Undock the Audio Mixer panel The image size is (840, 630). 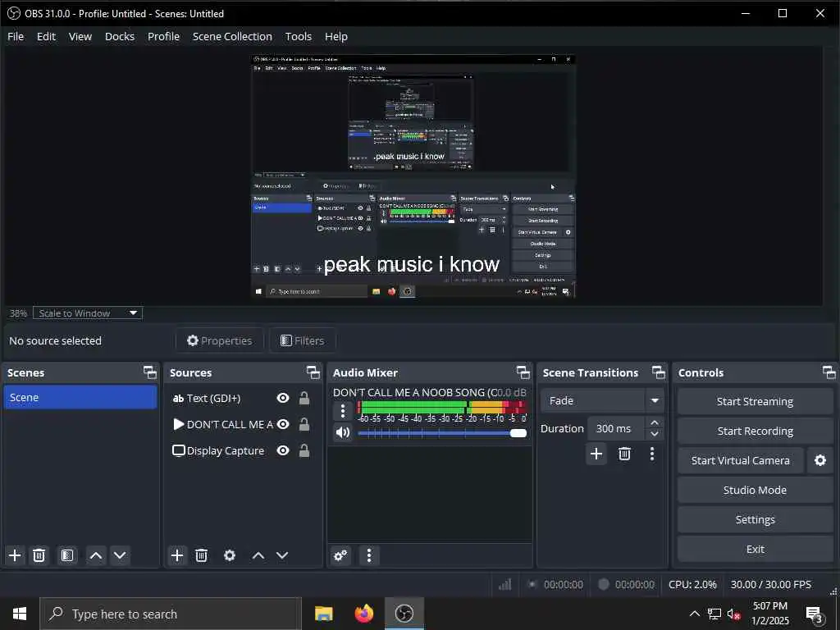click(x=523, y=372)
